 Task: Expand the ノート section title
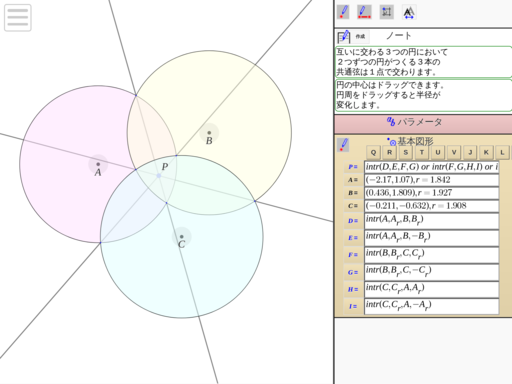399,36
